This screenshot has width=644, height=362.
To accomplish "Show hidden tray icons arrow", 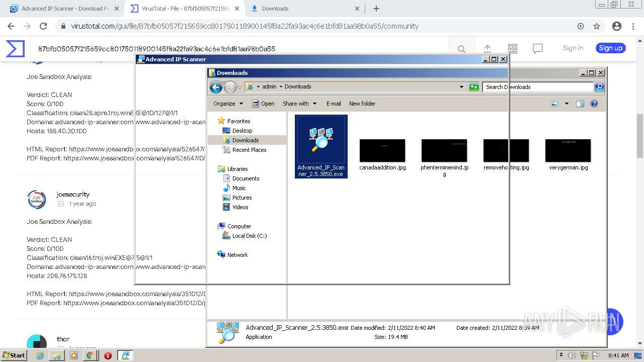I will tap(561, 355).
